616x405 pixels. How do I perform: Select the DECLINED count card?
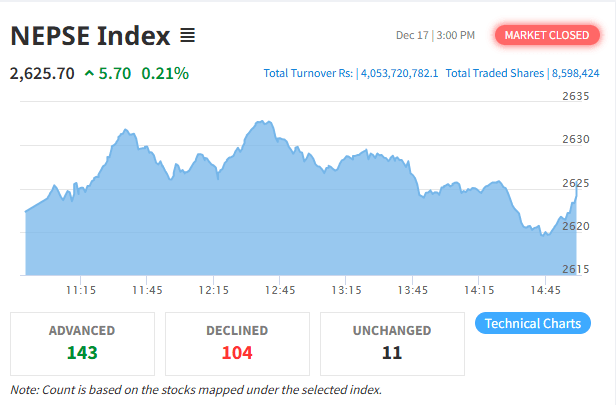(237, 342)
